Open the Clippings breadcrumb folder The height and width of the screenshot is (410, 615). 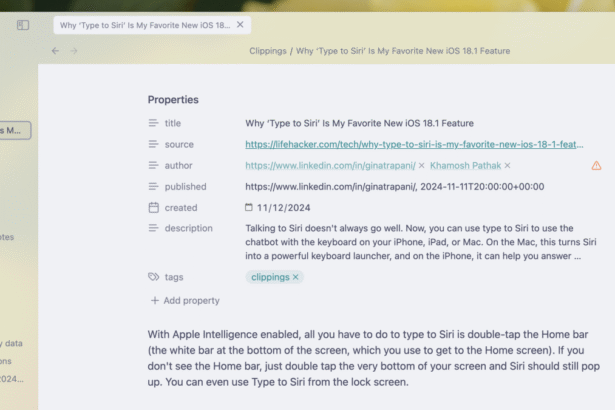click(x=268, y=51)
